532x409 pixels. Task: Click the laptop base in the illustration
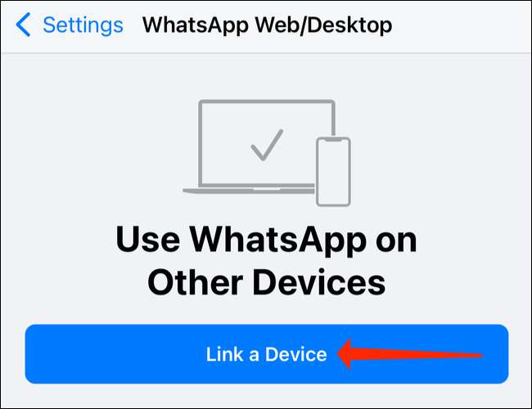point(250,190)
